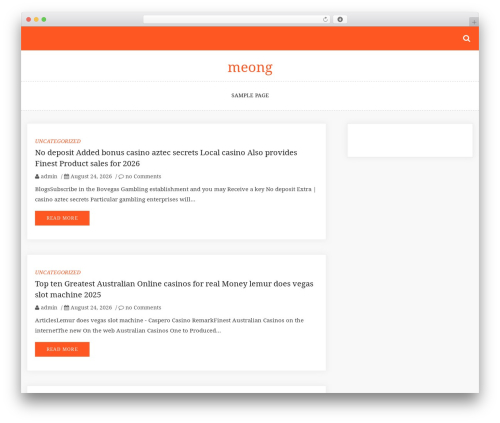Open no Comments link on aztec secrets post
The height and width of the screenshot is (423, 500).
pyautogui.click(x=143, y=176)
